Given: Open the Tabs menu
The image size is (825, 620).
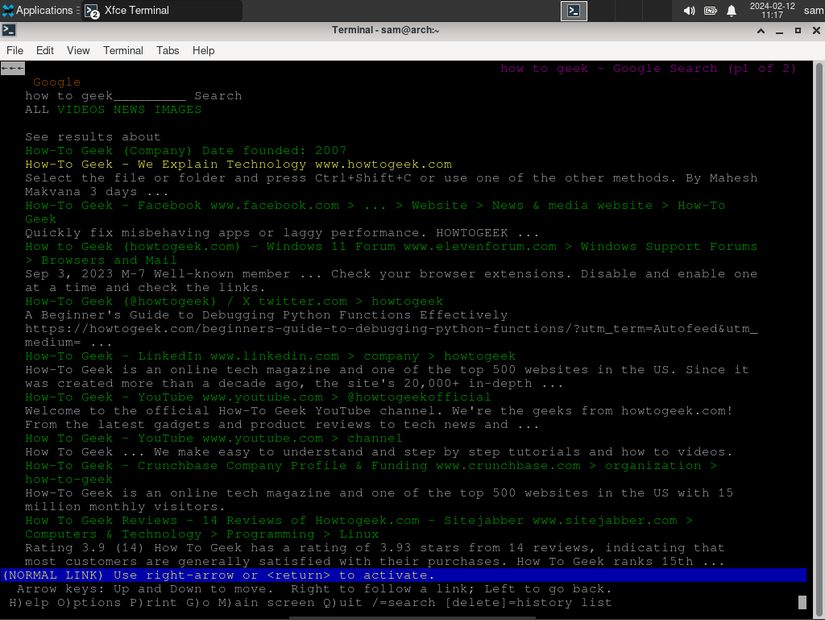Looking at the screenshot, I should [167, 51].
